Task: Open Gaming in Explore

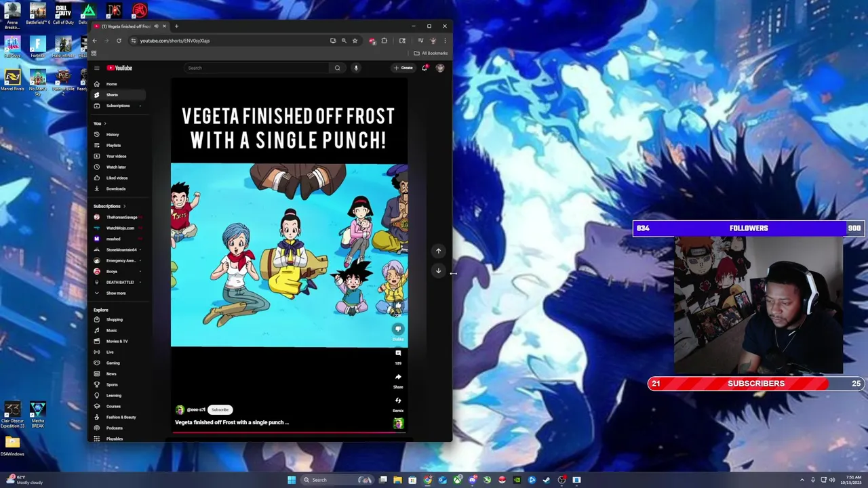Action: coord(118,363)
